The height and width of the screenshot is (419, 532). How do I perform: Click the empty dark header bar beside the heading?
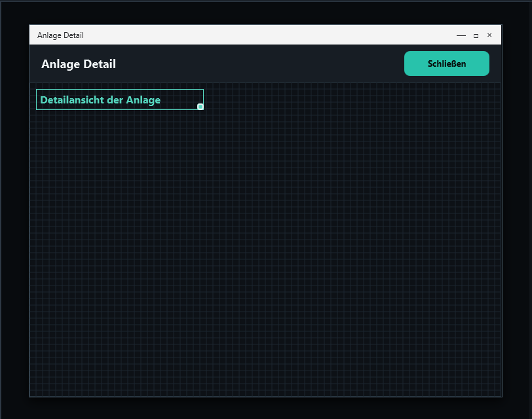point(259,64)
